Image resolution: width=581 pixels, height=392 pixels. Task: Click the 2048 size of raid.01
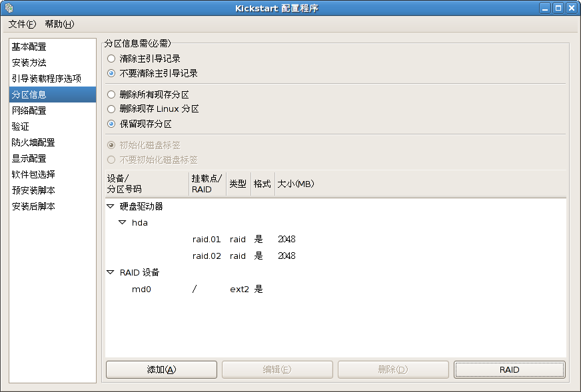click(x=287, y=239)
